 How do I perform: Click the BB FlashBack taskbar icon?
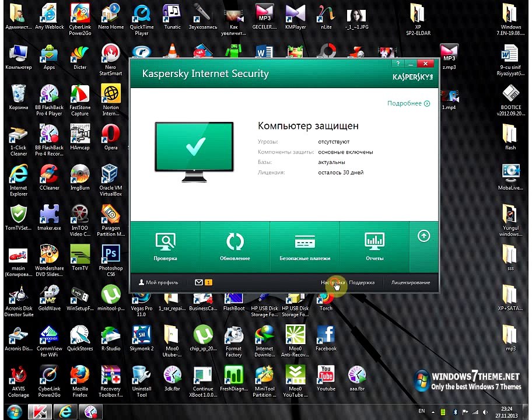pos(90,412)
